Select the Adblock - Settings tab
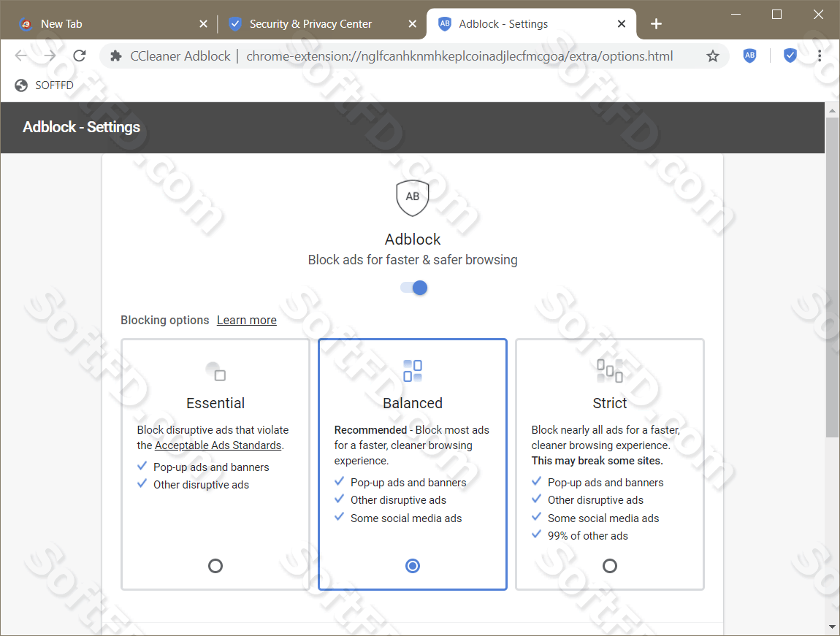The image size is (840, 636). 530,23
